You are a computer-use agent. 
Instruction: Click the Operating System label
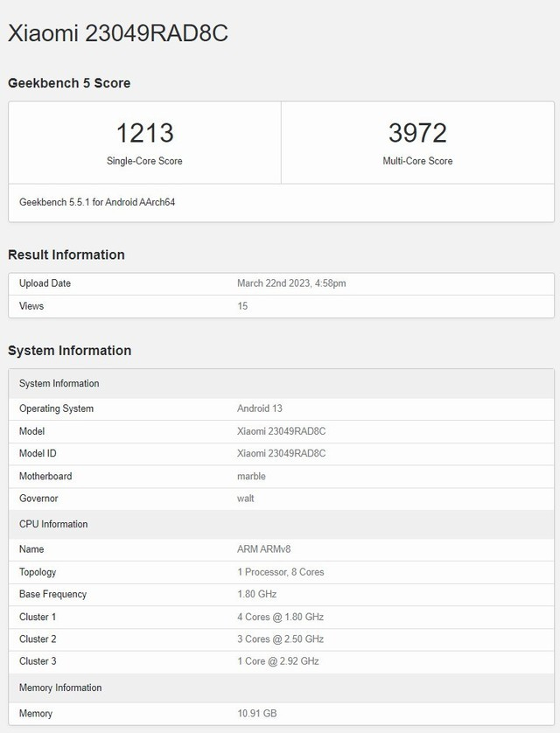coord(56,408)
